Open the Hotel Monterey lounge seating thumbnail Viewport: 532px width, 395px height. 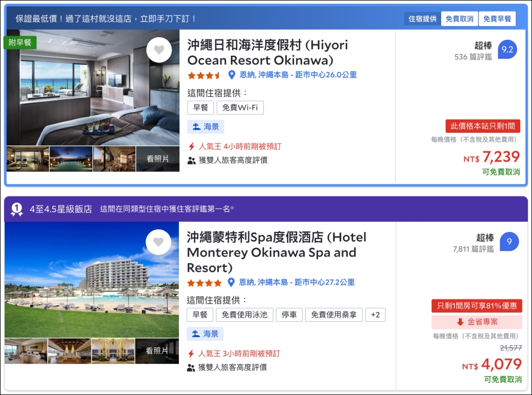tap(113, 351)
